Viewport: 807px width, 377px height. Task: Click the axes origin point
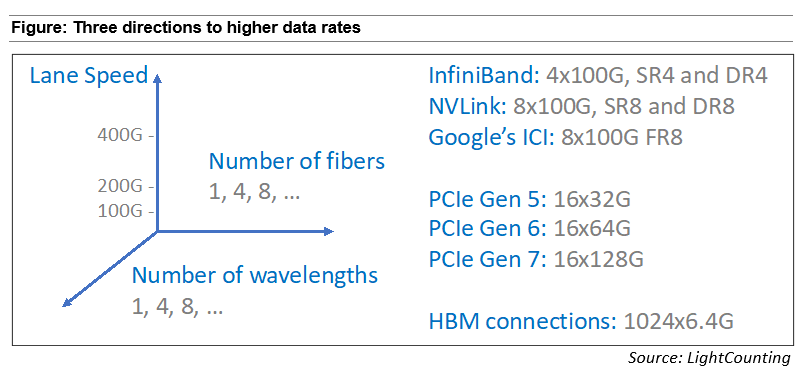(157, 231)
